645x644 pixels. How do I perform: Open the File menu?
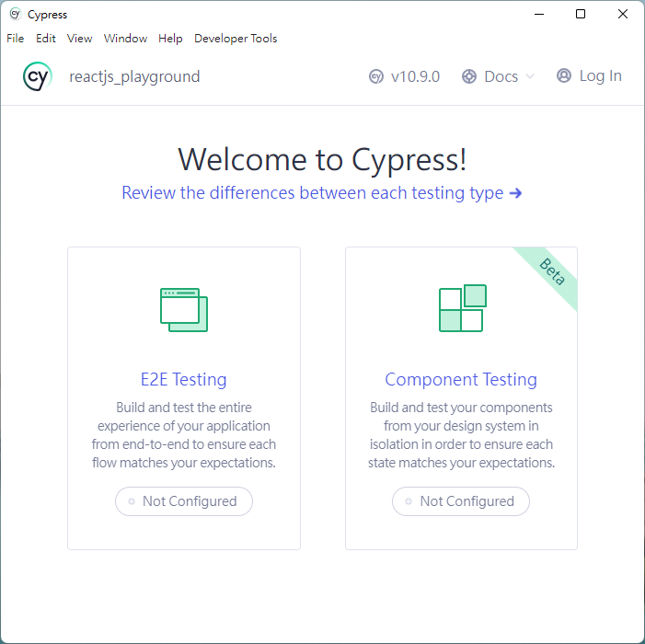click(16, 39)
